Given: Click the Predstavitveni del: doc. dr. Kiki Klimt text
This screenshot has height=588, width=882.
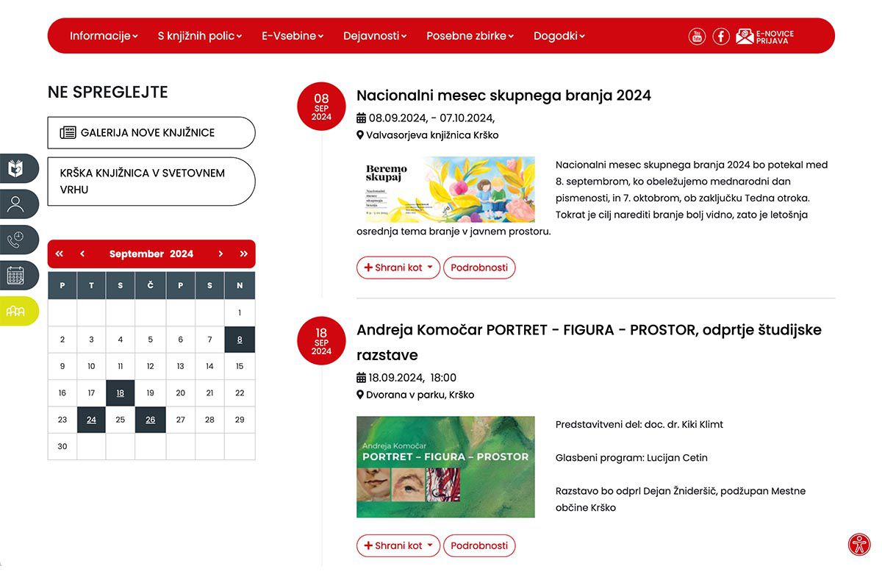Looking at the screenshot, I should (x=639, y=424).
